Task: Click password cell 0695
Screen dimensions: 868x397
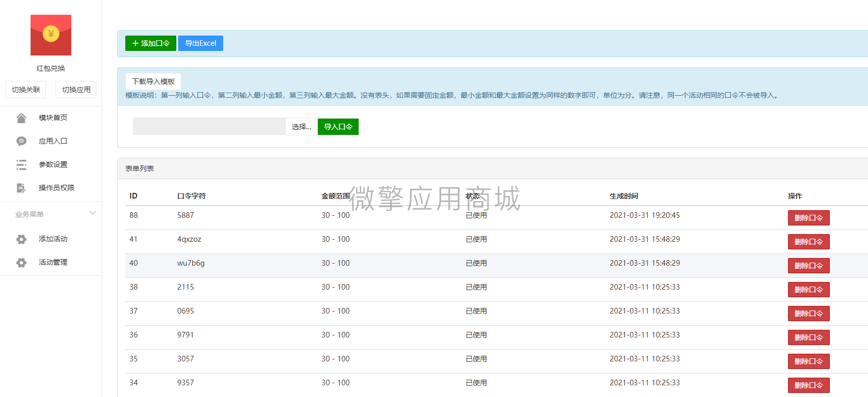Action: [185, 311]
